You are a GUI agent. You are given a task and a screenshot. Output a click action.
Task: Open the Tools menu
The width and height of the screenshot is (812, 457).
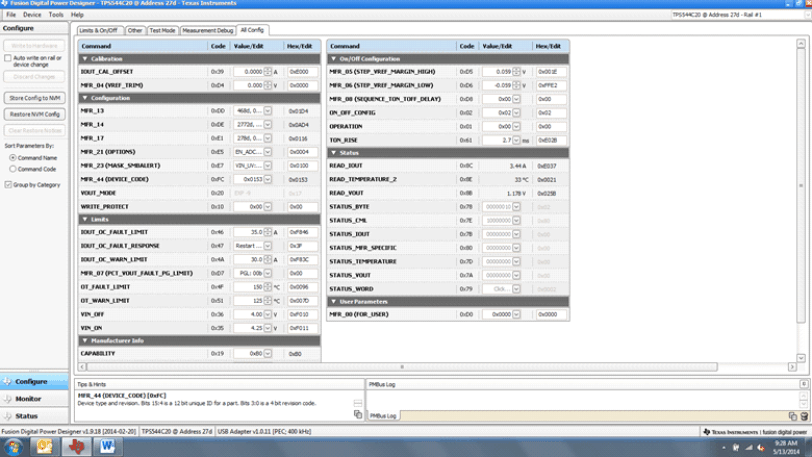pos(56,15)
